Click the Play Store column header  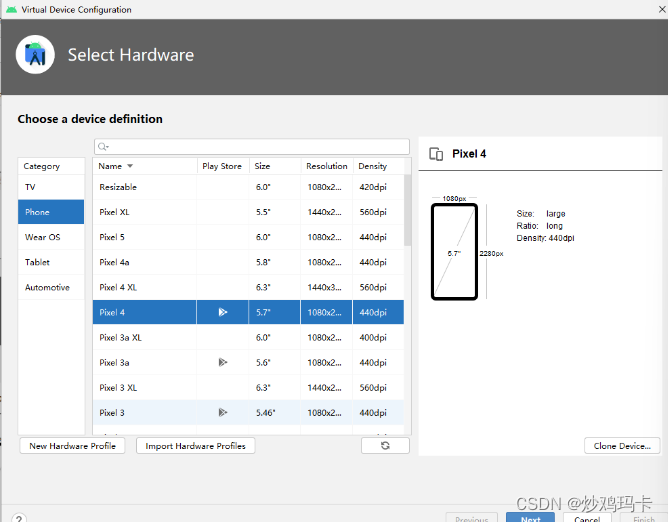point(223,166)
